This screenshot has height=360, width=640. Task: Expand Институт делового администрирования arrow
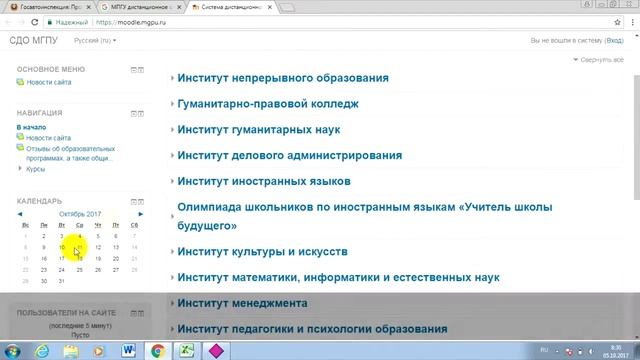click(172, 155)
